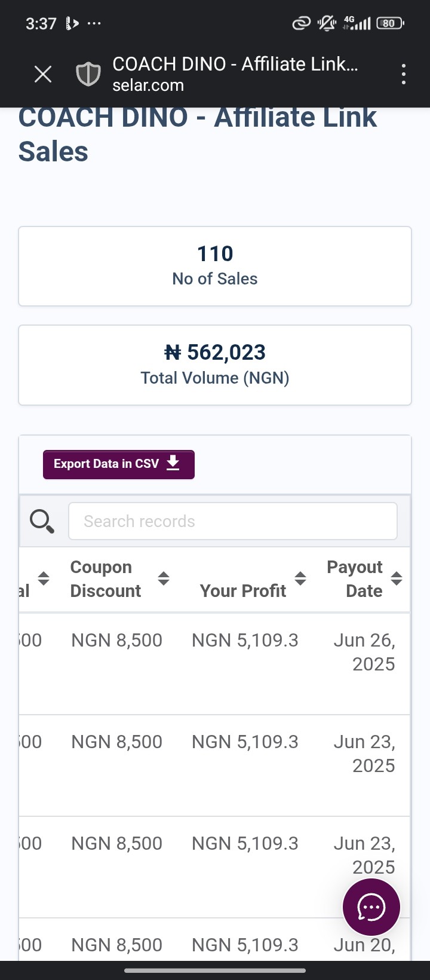The width and height of the screenshot is (430, 980).
Task: Sort by Your Profit column arrows
Action: 300,578
